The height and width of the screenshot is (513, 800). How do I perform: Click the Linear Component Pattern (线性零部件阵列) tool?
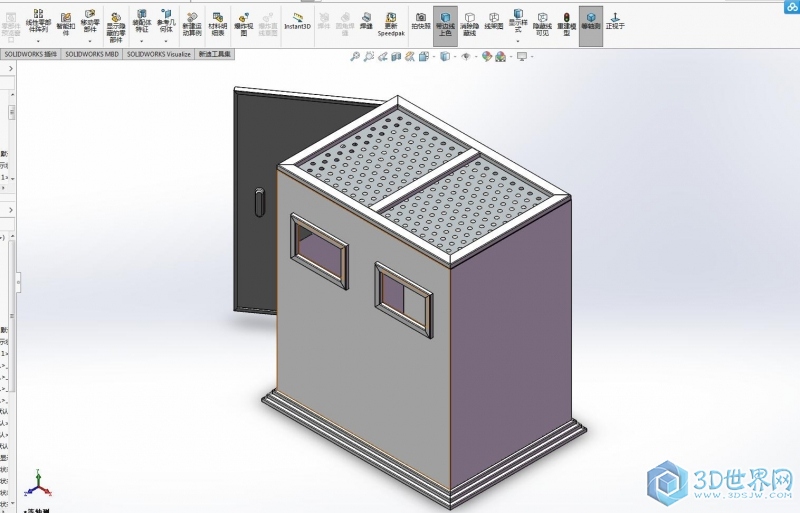(38, 21)
